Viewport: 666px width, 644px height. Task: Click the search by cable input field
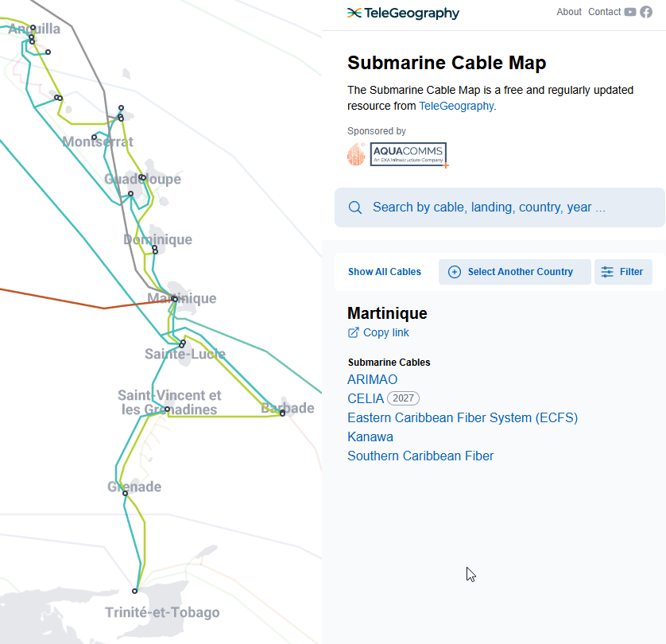click(x=509, y=208)
